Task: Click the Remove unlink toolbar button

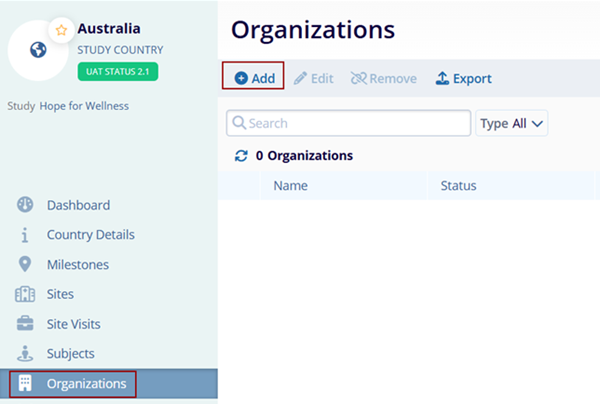Action: 383,78
